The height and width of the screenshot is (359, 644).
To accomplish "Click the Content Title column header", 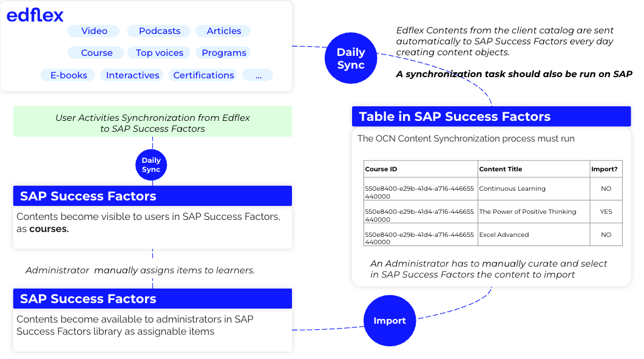I will (534, 169).
